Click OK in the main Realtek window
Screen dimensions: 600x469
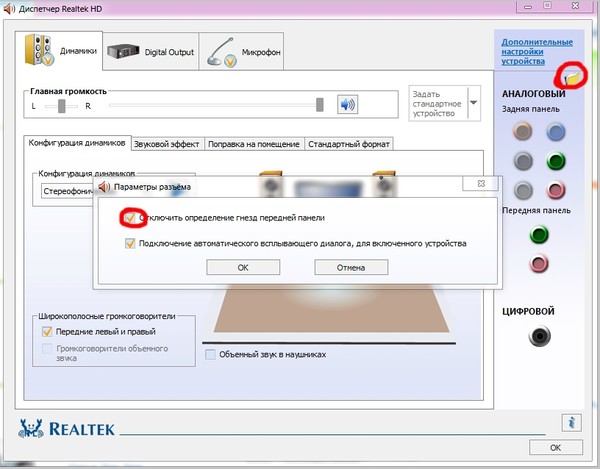tap(556, 447)
